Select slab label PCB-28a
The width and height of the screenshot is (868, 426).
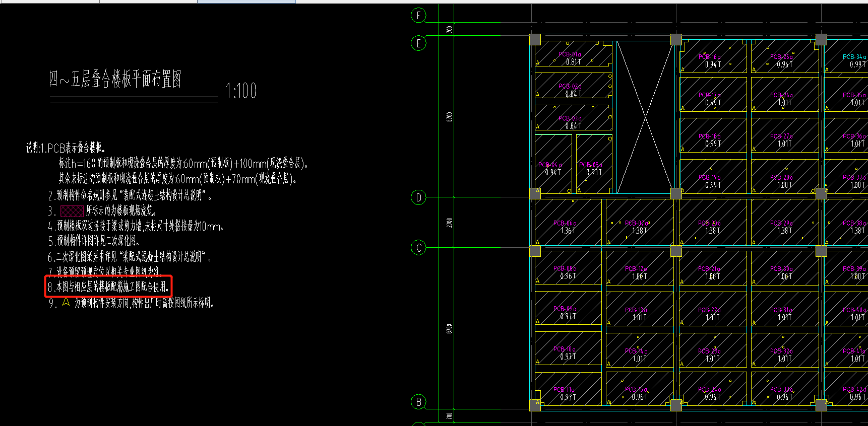[x=782, y=177]
